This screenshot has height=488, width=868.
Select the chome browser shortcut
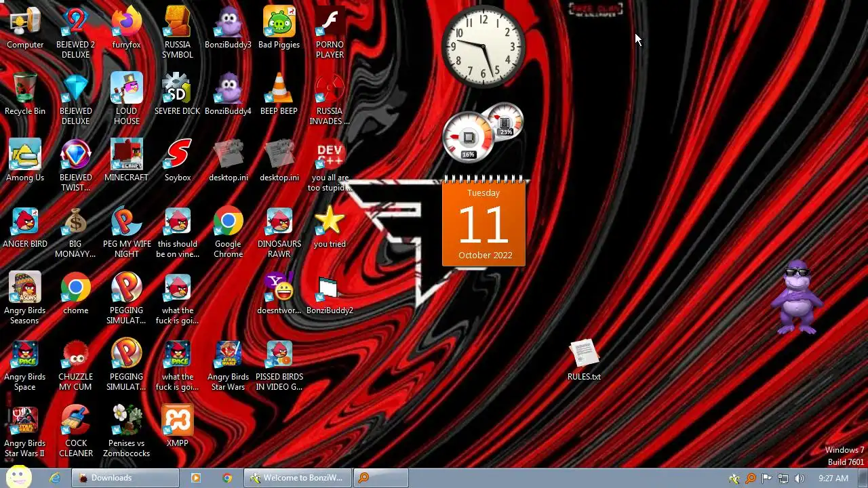(x=76, y=293)
